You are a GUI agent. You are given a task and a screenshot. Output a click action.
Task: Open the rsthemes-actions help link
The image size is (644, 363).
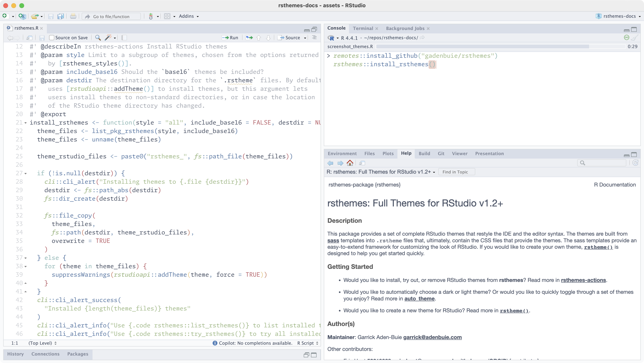[x=583, y=280]
